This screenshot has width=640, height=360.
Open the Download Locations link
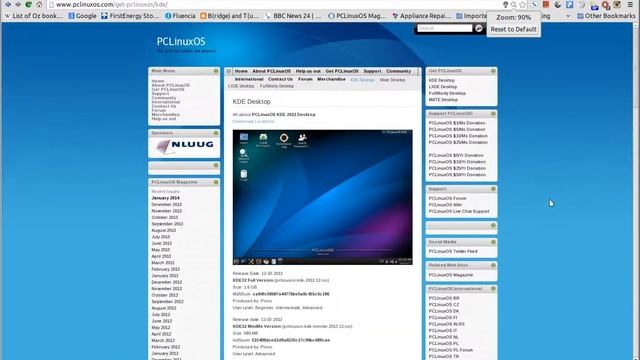click(x=253, y=121)
